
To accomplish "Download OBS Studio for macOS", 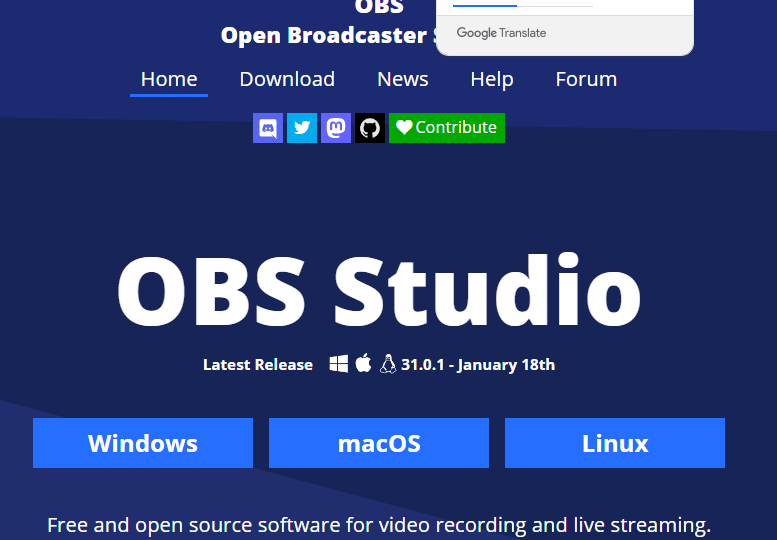I will point(379,443).
